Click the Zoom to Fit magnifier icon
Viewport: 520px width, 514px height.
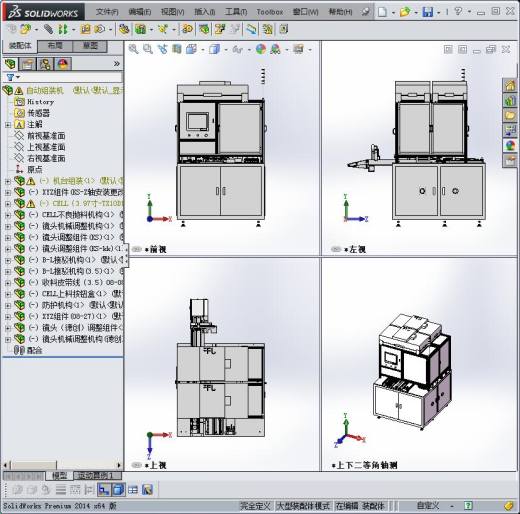(134, 49)
